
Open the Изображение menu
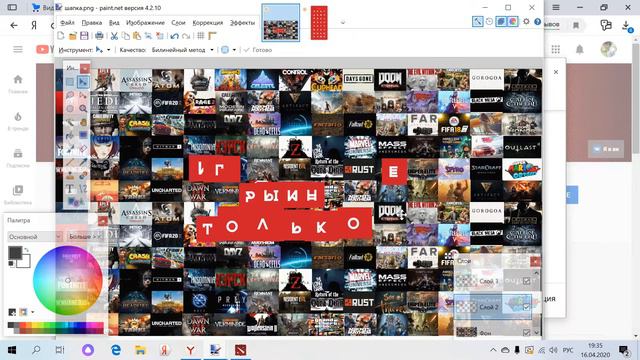(x=145, y=22)
